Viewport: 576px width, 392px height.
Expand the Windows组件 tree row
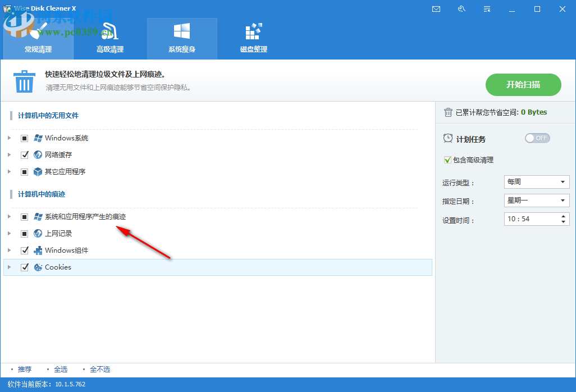coord(9,250)
